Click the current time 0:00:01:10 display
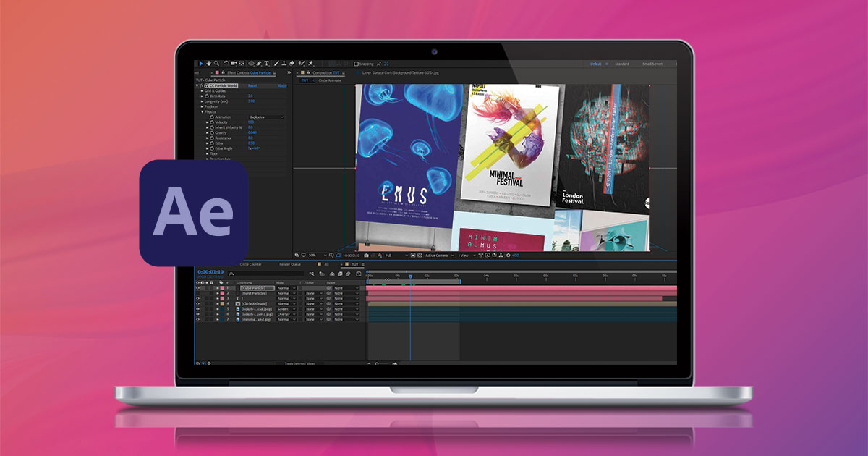This screenshot has width=868, height=456. (x=210, y=272)
